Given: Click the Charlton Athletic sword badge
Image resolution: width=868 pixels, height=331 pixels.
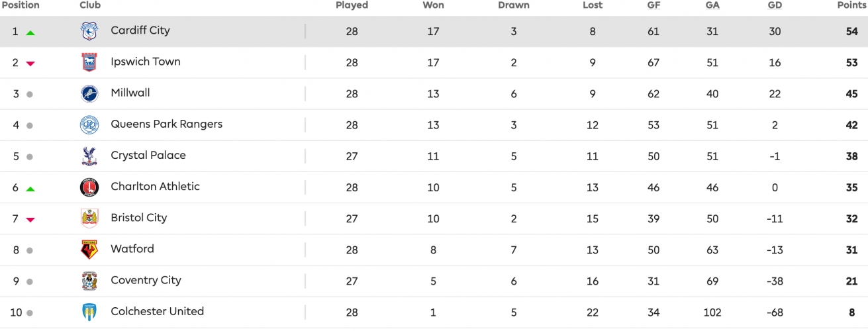Looking at the screenshot, I should tap(89, 187).
